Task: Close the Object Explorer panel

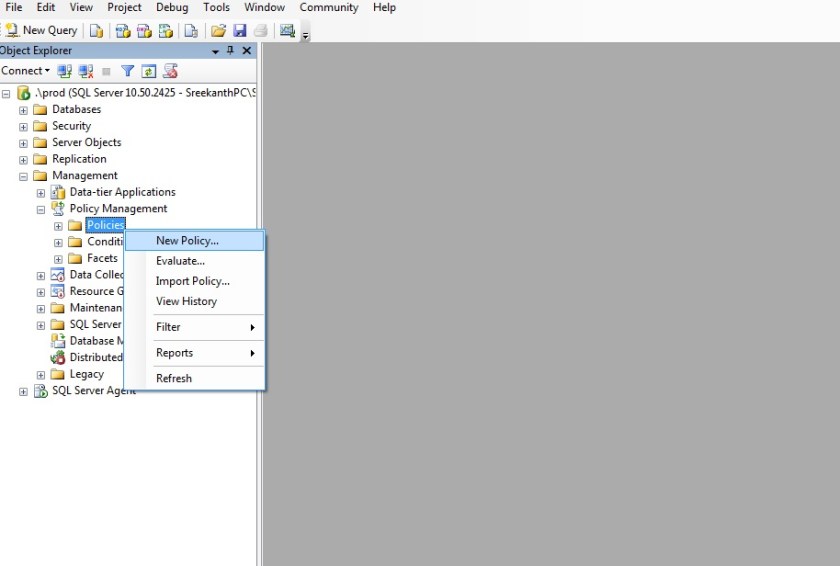Action: click(247, 51)
